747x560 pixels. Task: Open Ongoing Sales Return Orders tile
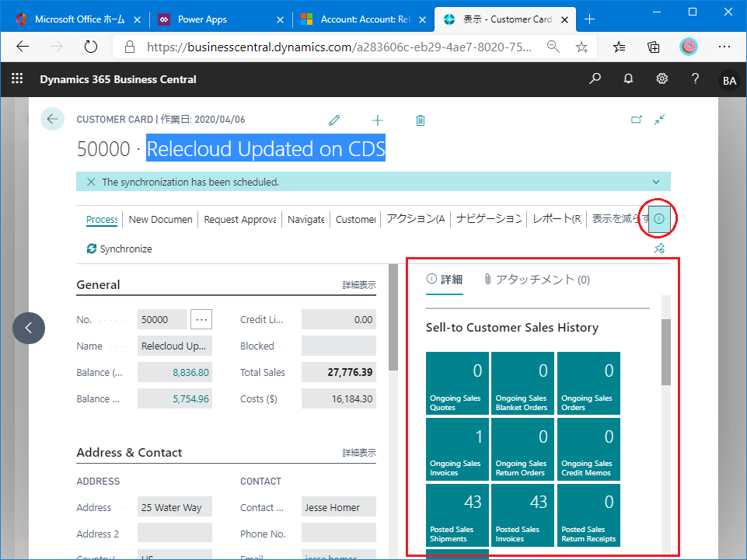click(522, 449)
